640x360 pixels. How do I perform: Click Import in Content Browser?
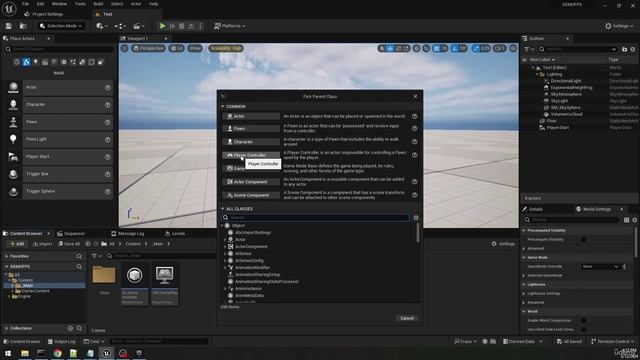click(x=42, y=244)
